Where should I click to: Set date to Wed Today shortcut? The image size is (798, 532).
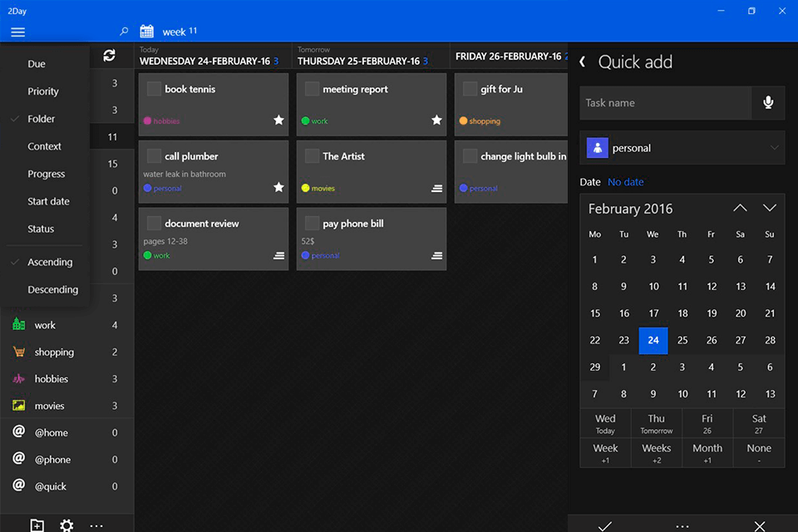click(x=605, y=424)
